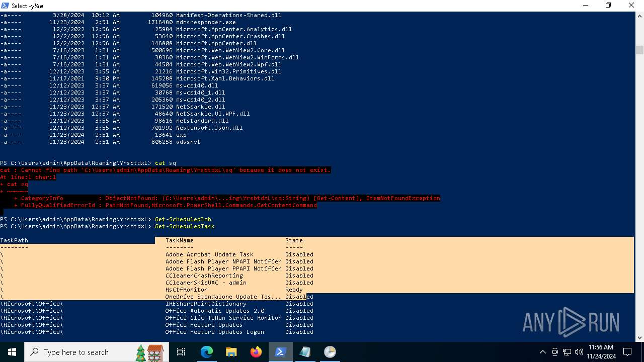
Task: Click the Manifest-Operations-Shared.dll entry
Action: point(228,15)
